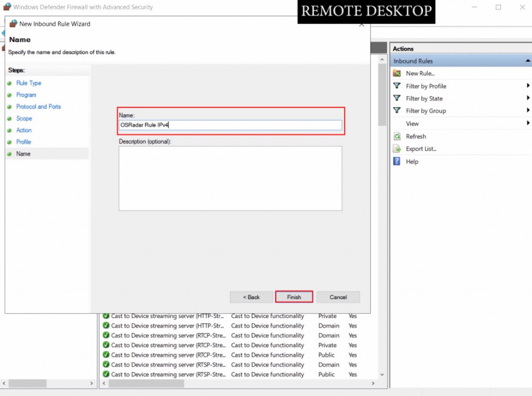Viewport: 532px width, 396px height.
Task: Click right arrow of rules list horizontal scrollbar
Action: [x=373, y=384]
